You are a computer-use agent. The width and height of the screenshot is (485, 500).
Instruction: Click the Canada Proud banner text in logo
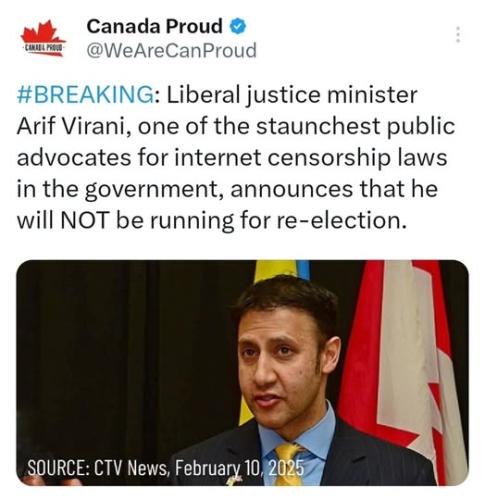43,49
